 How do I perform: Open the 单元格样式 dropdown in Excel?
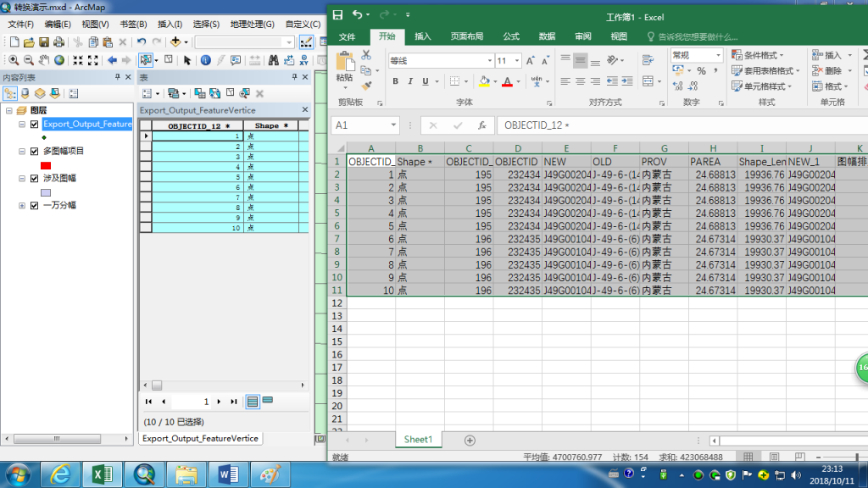[762, 86]
